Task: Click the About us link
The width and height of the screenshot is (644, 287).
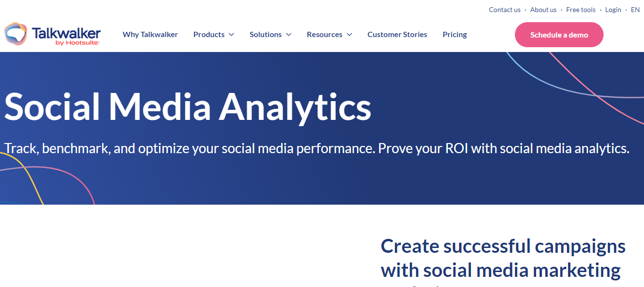Action: pyautogui.click(x=543, y=10)
